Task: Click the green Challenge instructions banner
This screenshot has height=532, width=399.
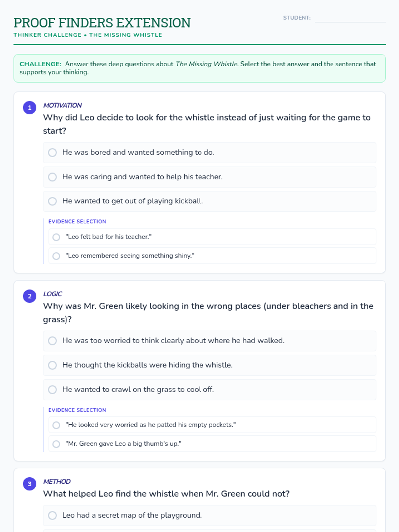Action: coord(199,68)
